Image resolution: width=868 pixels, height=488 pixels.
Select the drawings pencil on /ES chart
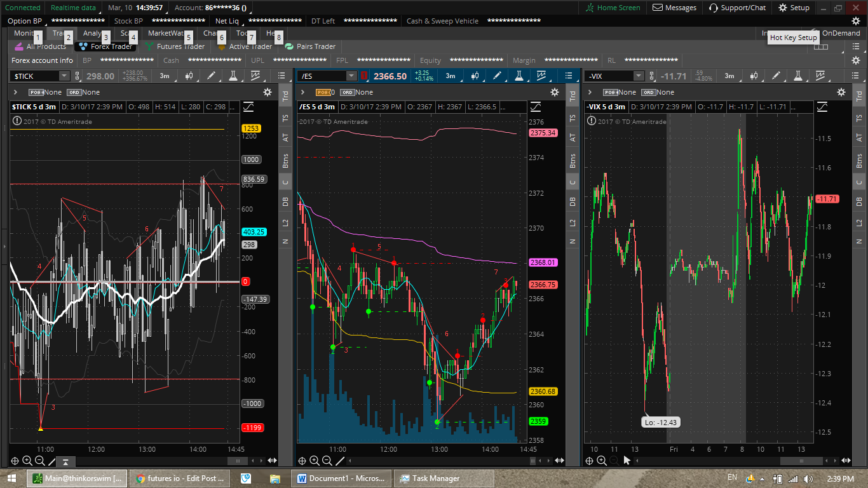pos(497,76)
